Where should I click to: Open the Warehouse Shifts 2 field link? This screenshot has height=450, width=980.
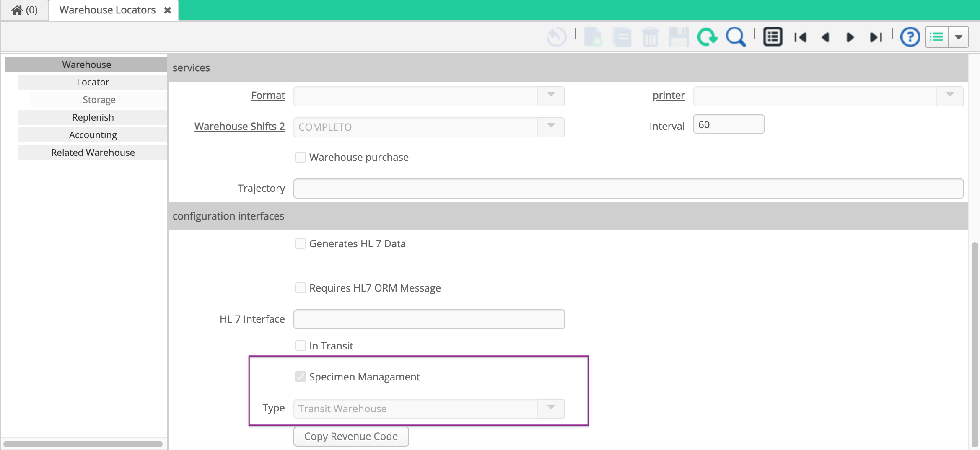239,126
